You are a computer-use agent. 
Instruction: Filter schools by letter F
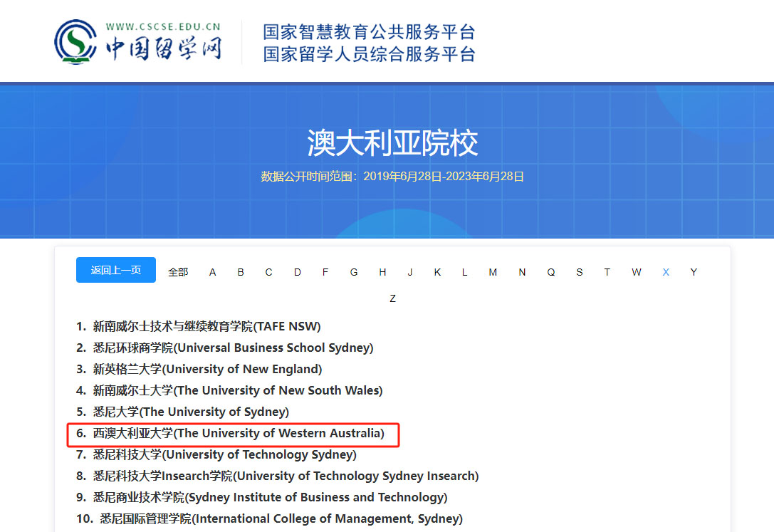(x=325, y=272)
